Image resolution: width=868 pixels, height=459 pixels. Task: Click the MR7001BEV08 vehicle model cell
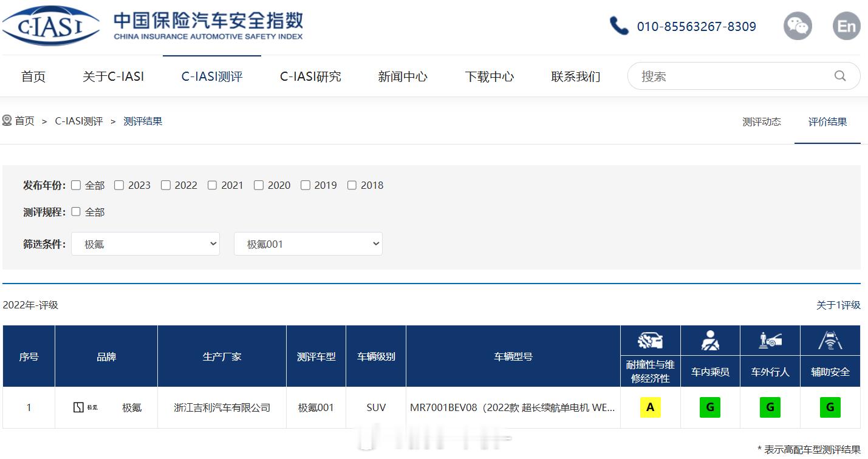click(513, 407)
